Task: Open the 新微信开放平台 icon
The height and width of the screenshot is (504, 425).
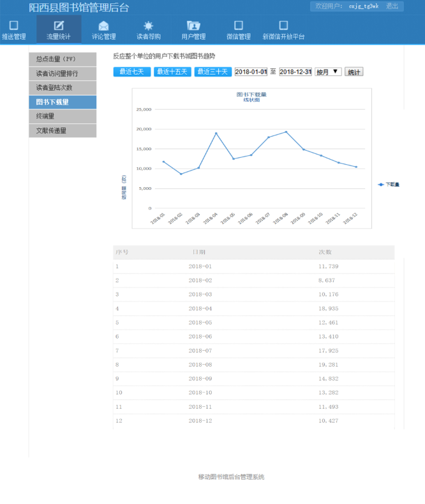Action: coord(283,26)
